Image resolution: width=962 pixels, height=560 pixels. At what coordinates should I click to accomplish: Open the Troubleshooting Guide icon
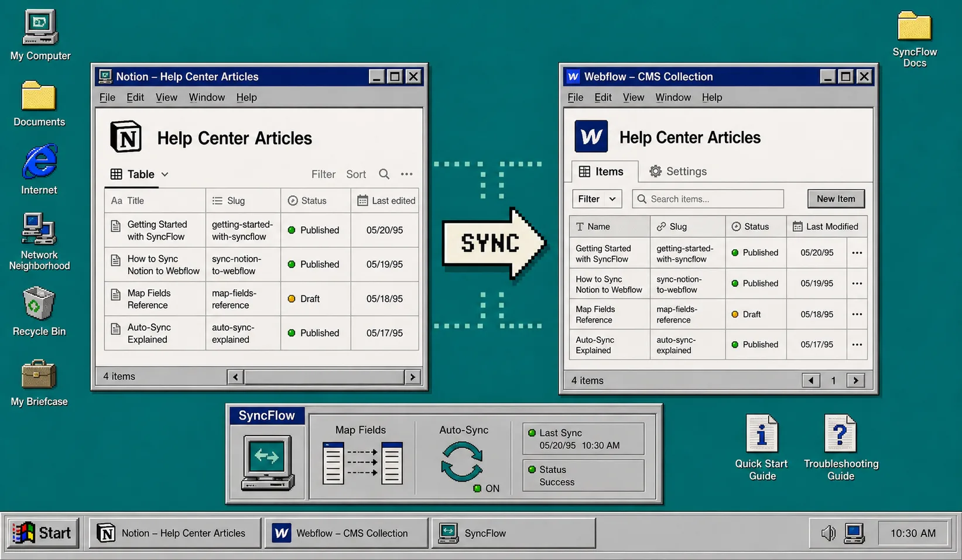[840, 434]
